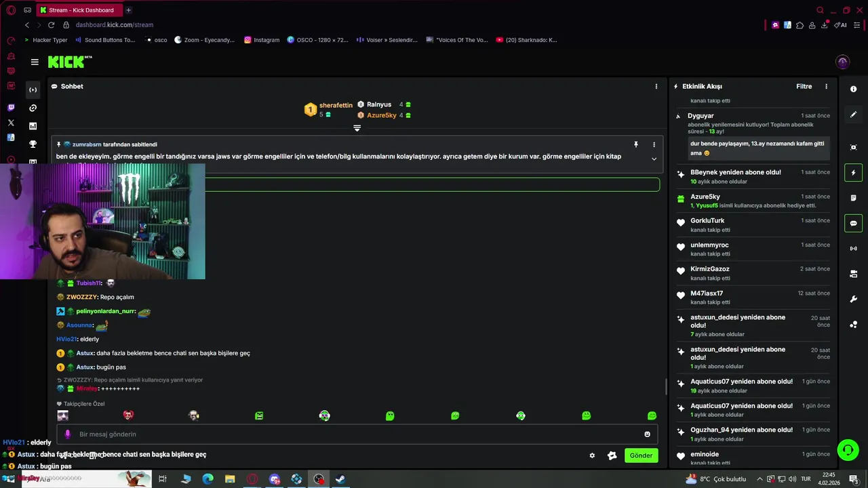Viewport: 868px width, 488px height.
Task: Click the server icon in right toolbar
Action: click(x=853, y=274)
